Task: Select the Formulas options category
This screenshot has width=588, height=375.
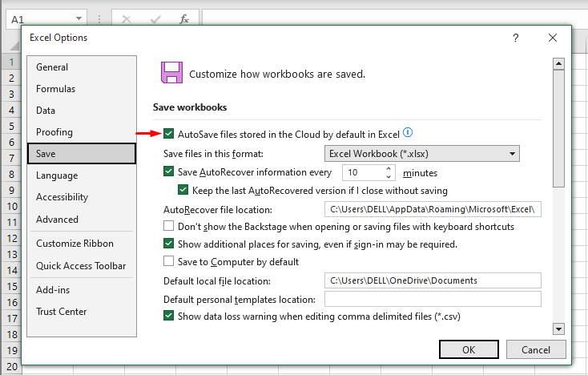Action: 82,89
